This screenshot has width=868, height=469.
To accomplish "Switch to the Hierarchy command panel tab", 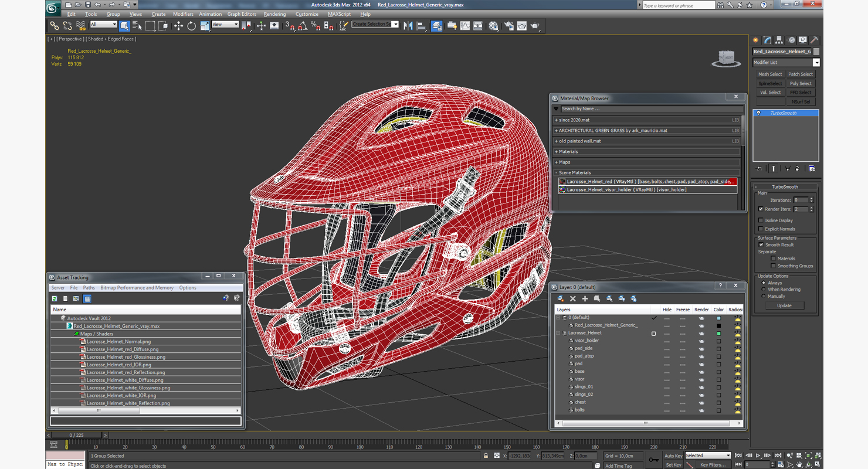I will pos(779,40).
